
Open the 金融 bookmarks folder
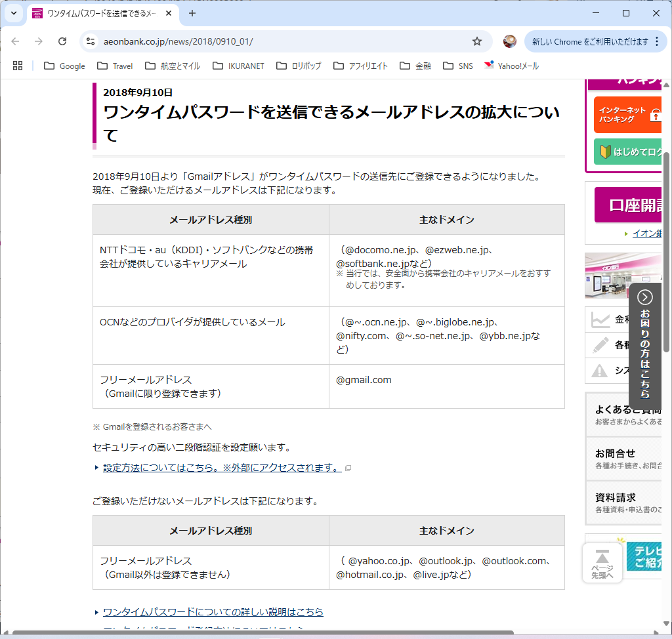point(416,66)
